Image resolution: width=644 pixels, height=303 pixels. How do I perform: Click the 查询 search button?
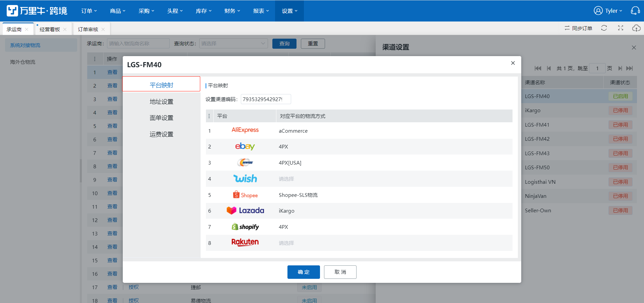284,44
